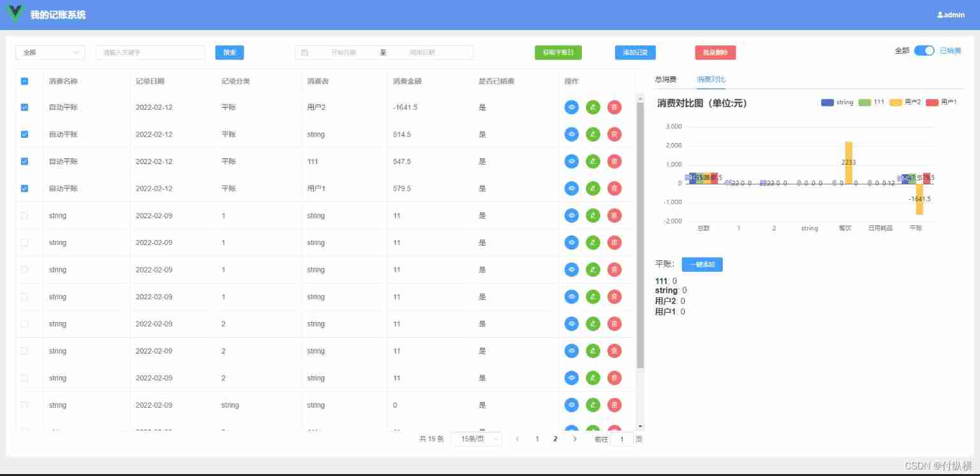Switch to the 总消费 tab
Image resolution: width=980 pixels, height=476 pixels.
[664, 79]
